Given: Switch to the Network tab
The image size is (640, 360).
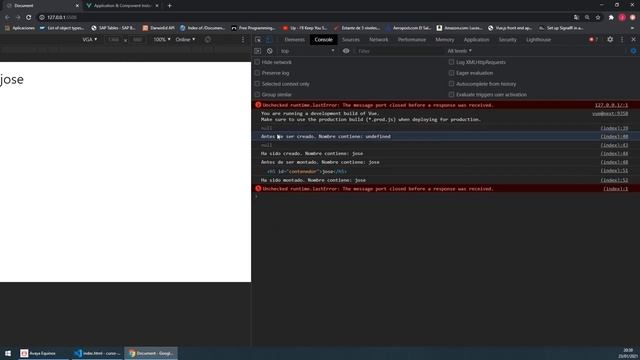Looking at the screenshot, I should pyautogui.click(x=378, y=40).
